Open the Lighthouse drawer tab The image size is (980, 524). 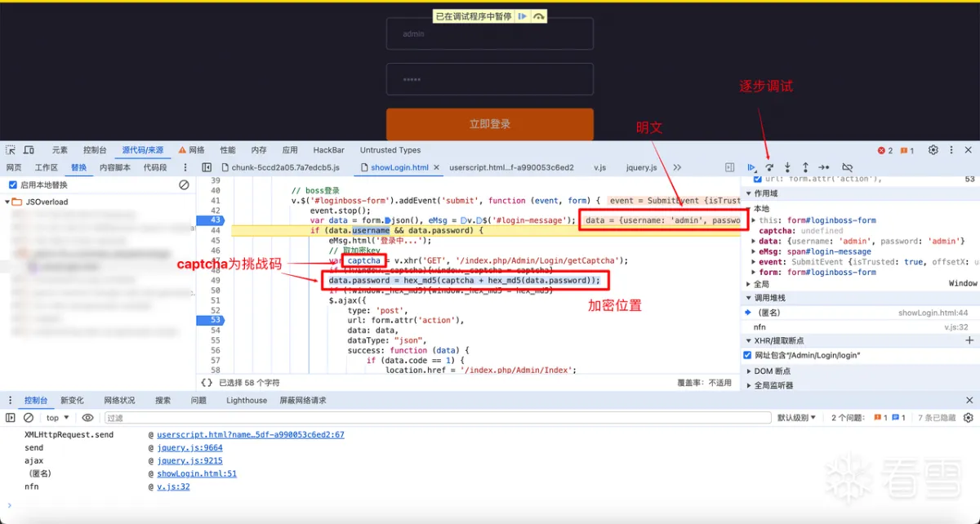(x=247, y=401)
